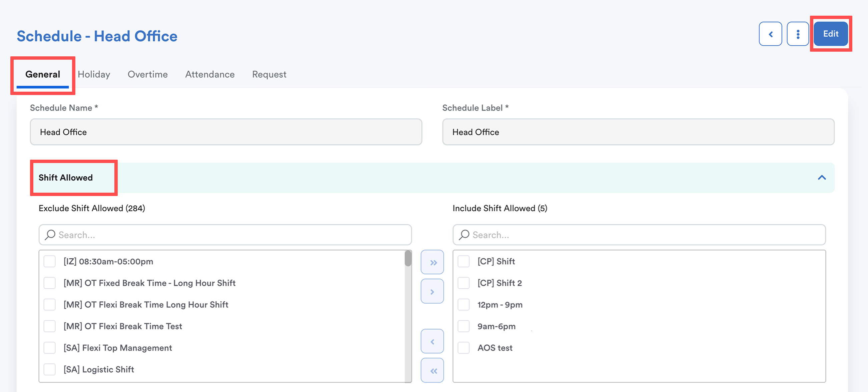Open the Overtime tab

pos(147,74)
